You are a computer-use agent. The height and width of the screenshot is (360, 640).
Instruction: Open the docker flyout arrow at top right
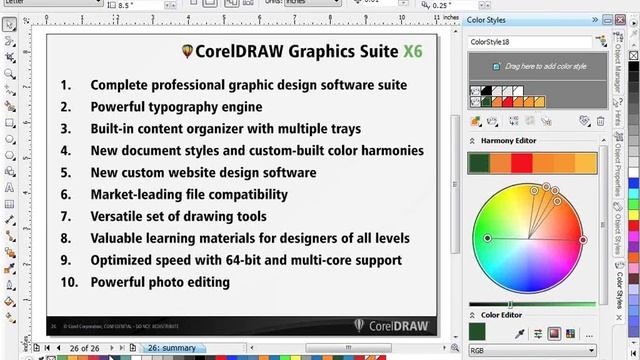(634, 24)
